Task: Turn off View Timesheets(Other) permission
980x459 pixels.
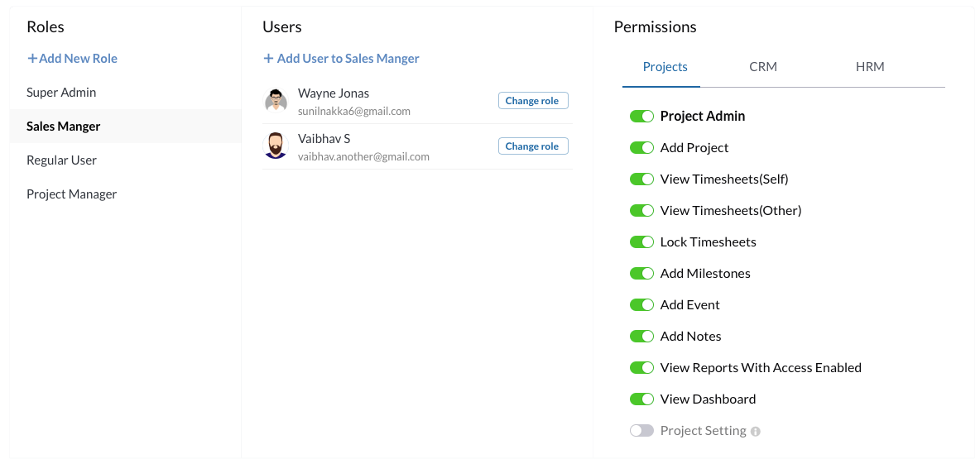Action: click(641, 211)
